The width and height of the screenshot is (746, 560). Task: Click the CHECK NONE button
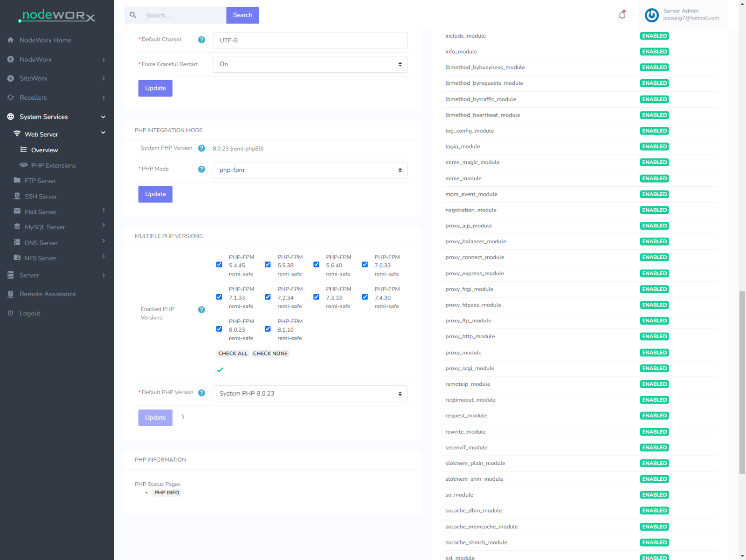point(270,354)
